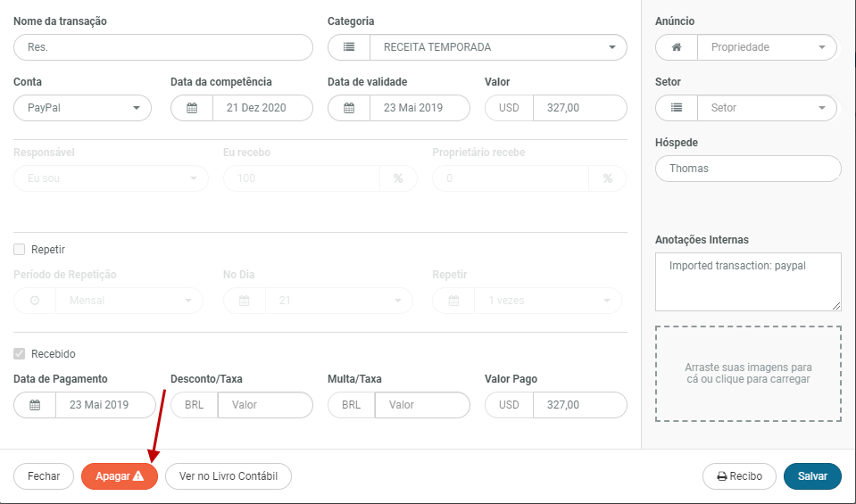Click calendar icon for Data da competência
This screenshot has width=856, height=504.
click(x=192, y=108)
